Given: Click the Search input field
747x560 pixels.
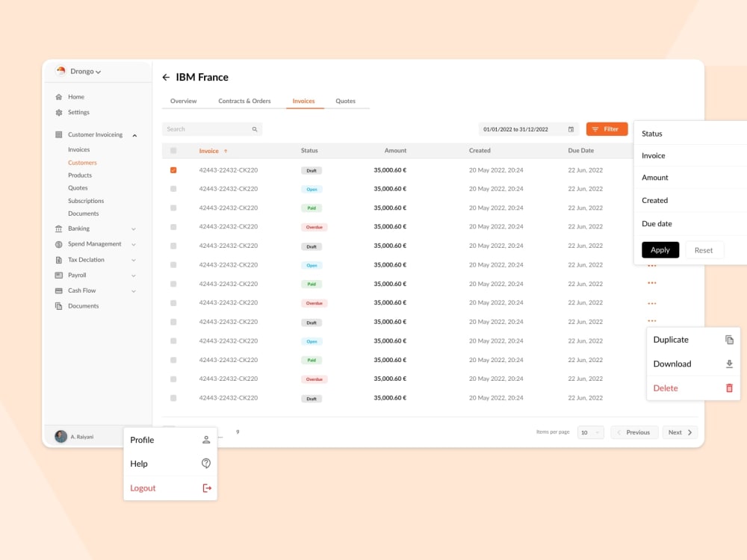Looking at the screenshot, I should click(212, 129).
